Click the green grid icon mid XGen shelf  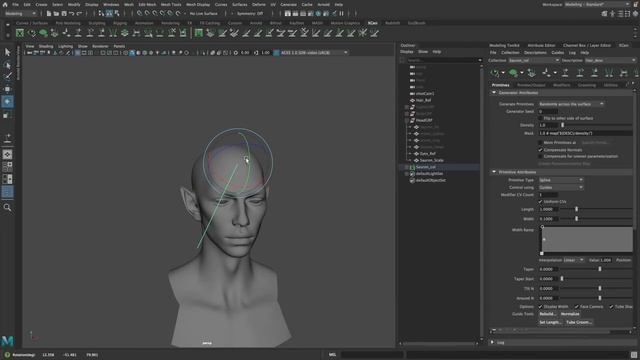[199, 33]
